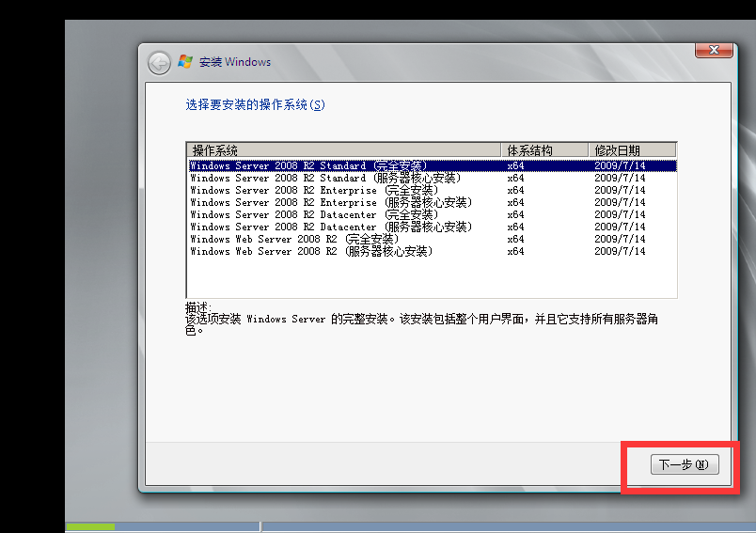Image resolution: width=756 pixels, height=533 pixels.
Task: Close the 安装 Windows setup dialog
Action: [715, 49]
